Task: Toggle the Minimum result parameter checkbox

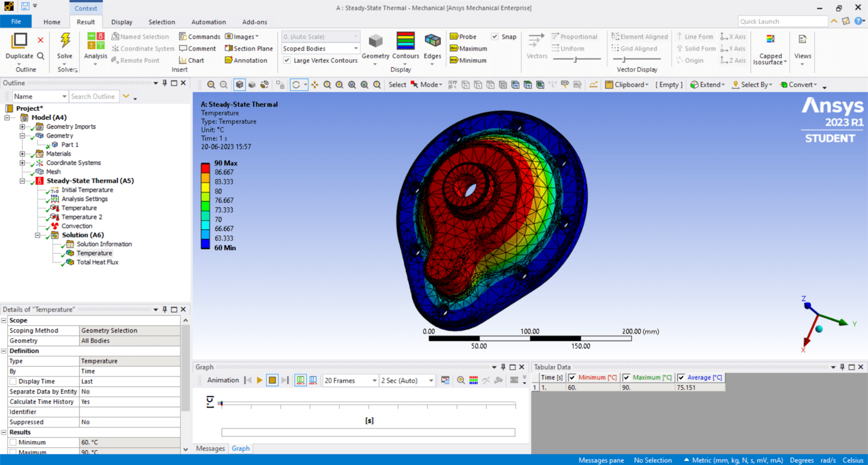Action: pyautogui.click(x=13, y=442)
